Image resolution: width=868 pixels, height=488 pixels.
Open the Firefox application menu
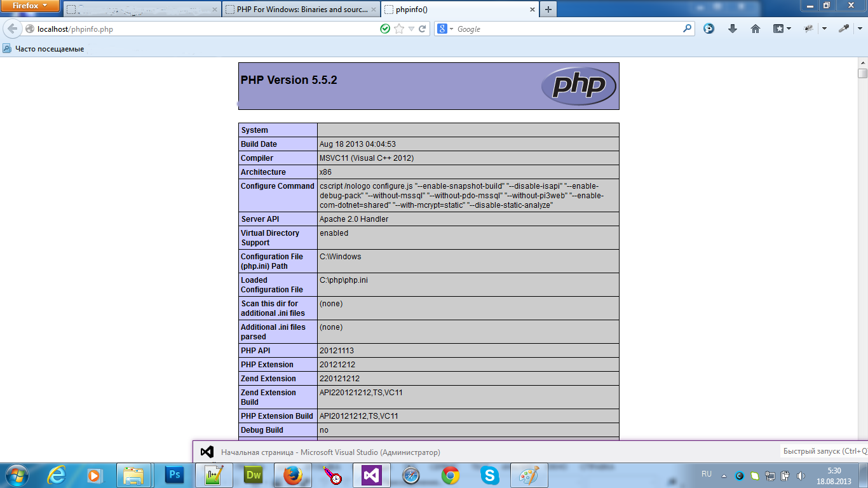tap(31, 6)
